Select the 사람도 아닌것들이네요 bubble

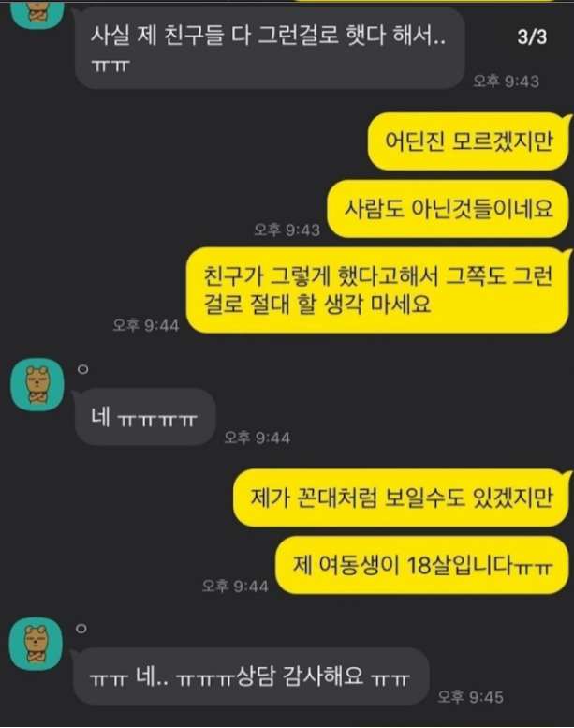[449, 208]
